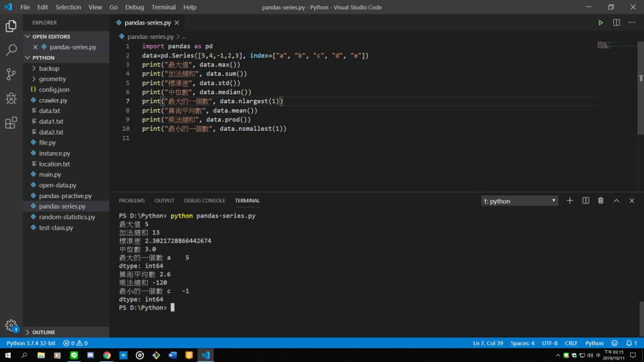Open the View menu
Viewport: 644px width, 362px height.
pyautogui.click(x=95, y=7)
